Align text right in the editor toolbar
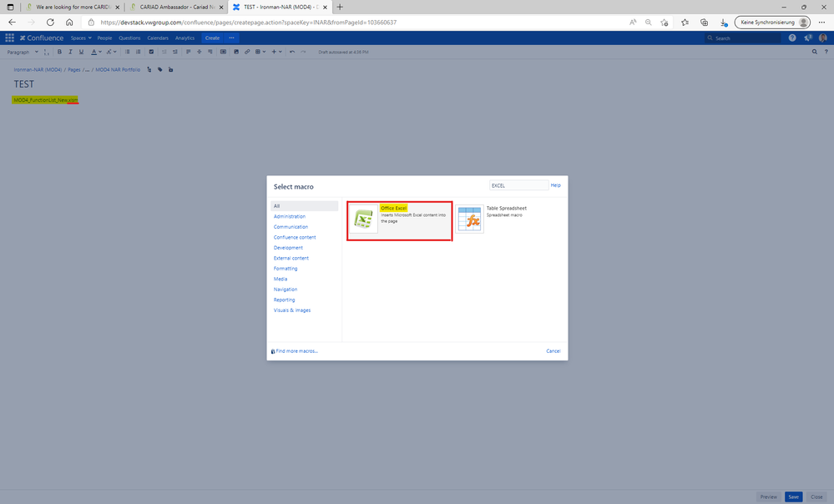The width and height of the screenshot is (834, 504). click(210, 52)
